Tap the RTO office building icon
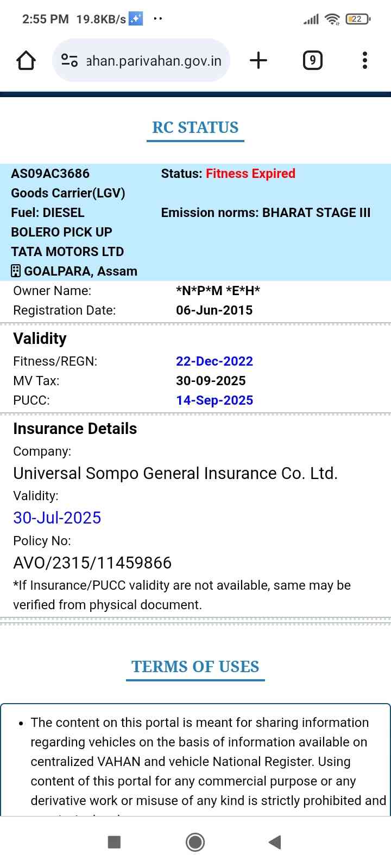The height and width of the screenshot is (868, 391). (16, 271)
